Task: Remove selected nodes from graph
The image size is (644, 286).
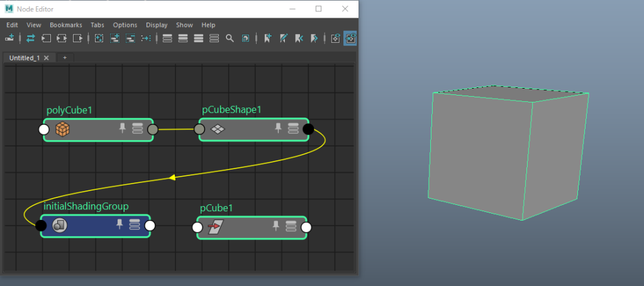Action: pos(130,38)
